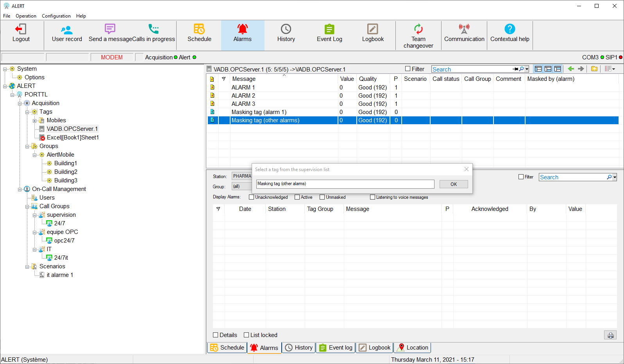Collapse the Call Groups tree node
The height and width of the screenshot is (364, 624).
27,207
